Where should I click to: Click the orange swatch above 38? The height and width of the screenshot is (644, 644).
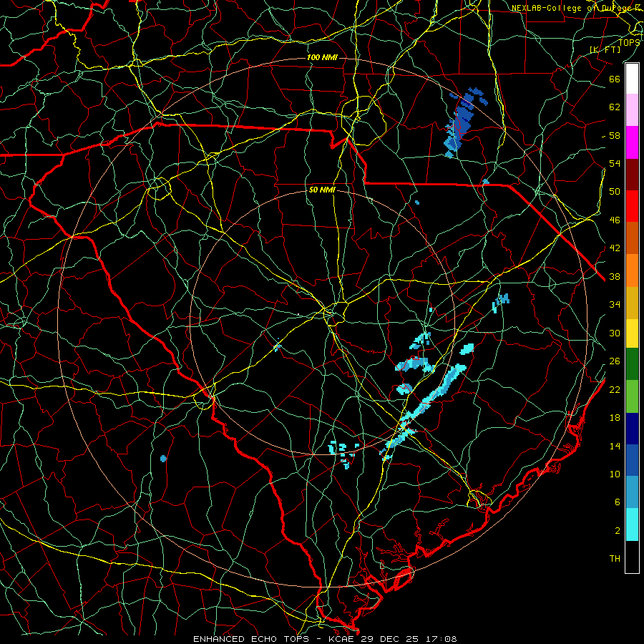pyautogui.click(x=632, y=270)
